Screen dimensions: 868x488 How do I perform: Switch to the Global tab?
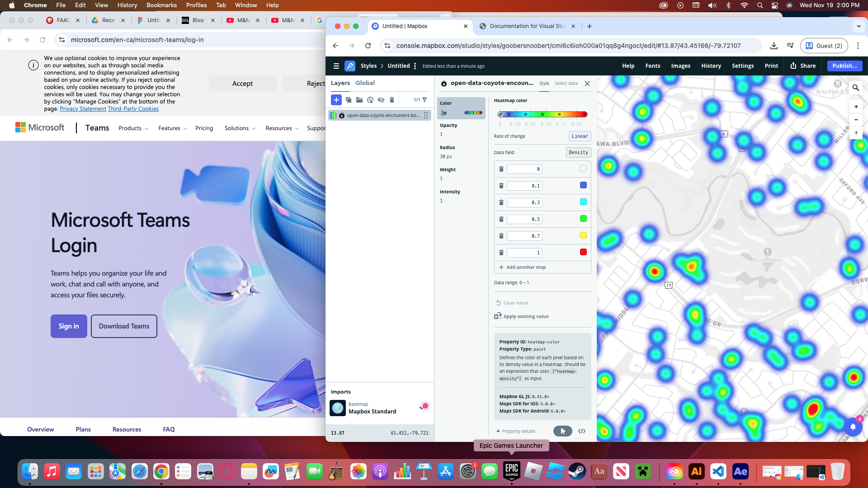(x=365, y=83)
